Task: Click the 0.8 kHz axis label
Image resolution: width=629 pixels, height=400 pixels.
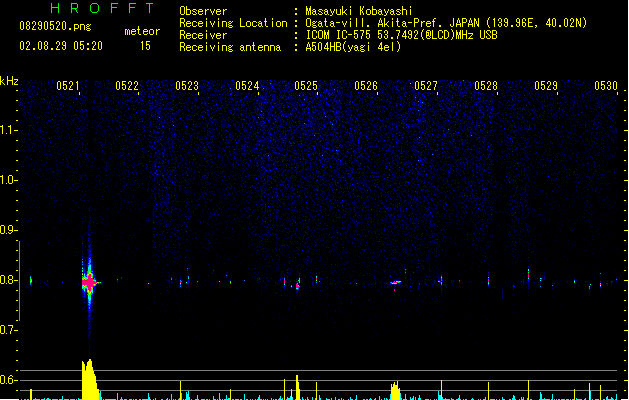Action: tap(8, 280)
